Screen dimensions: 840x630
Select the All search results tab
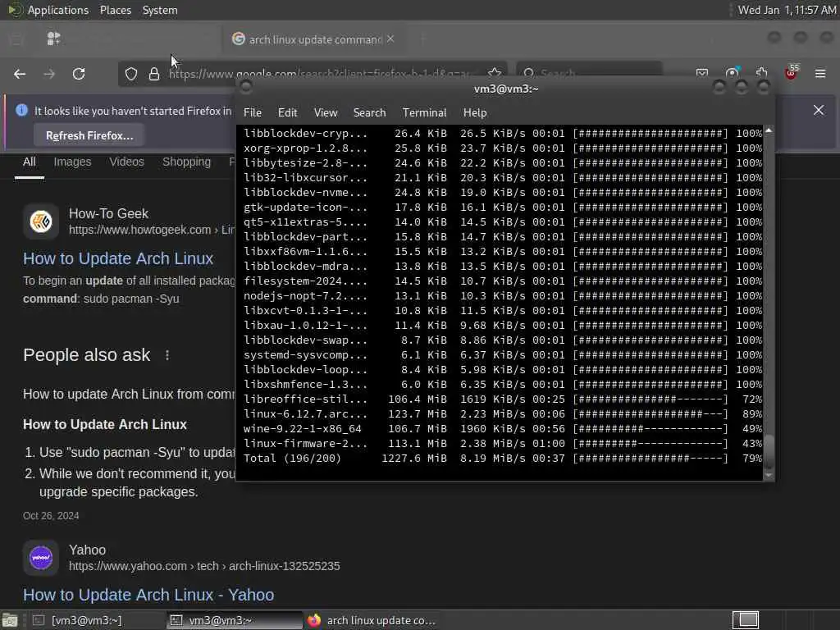30,162
